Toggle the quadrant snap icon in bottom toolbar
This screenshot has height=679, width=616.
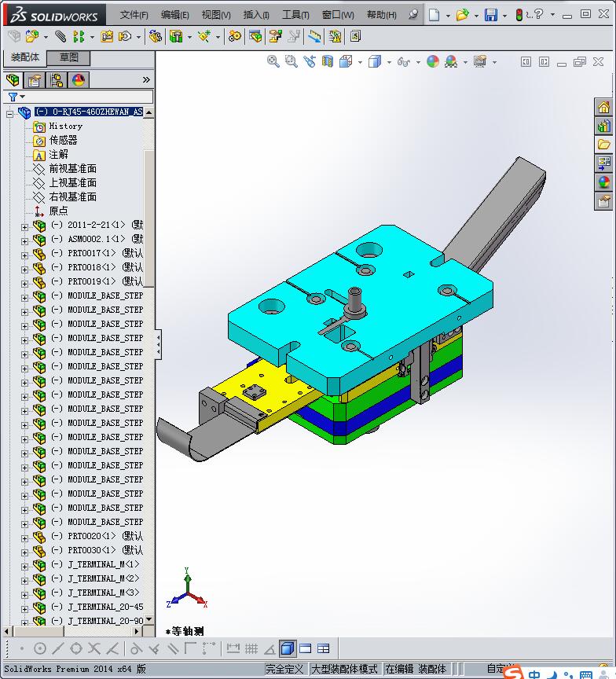75,648
